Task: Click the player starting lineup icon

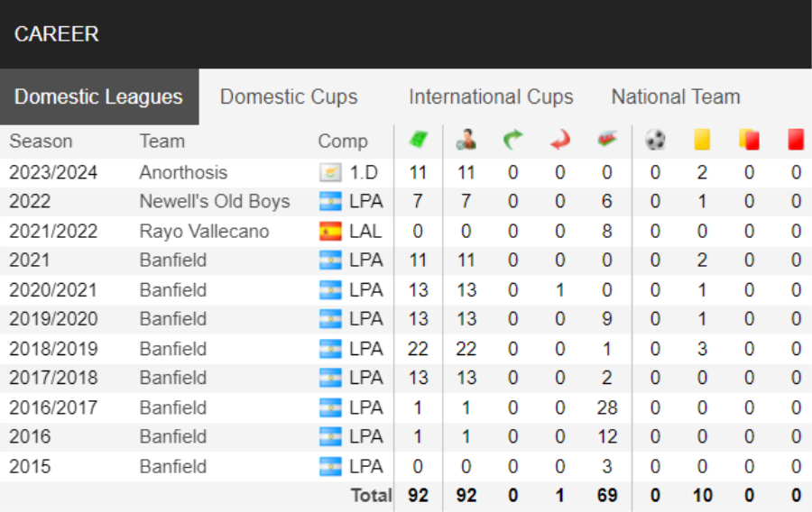Action: coord(466,140)
